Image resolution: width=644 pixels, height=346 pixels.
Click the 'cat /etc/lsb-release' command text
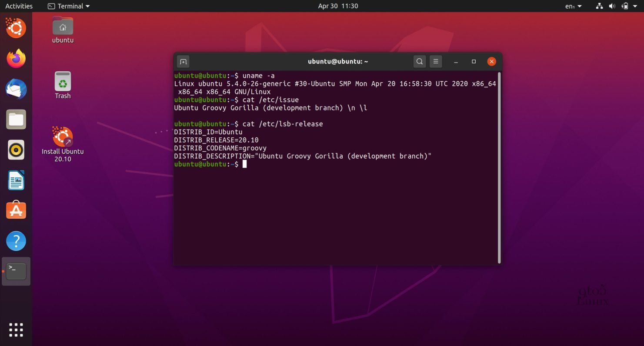coord(283,124)
